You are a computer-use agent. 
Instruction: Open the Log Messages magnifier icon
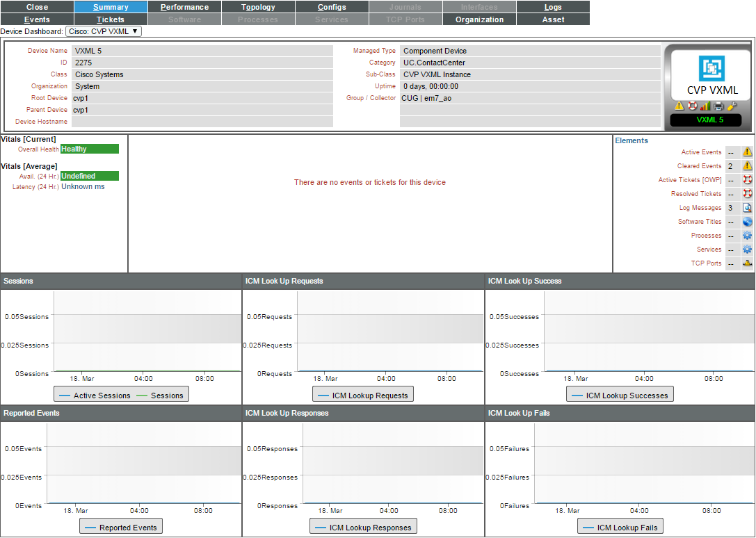tap(748, 208)
